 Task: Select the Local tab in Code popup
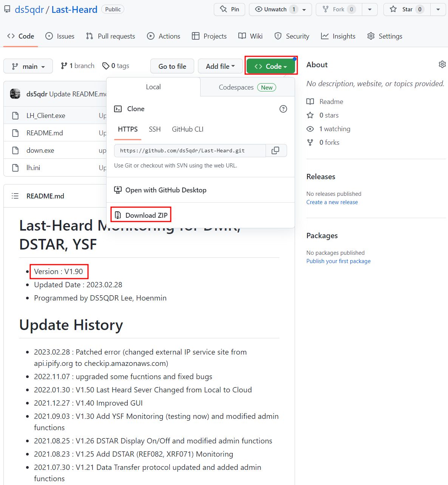tap(153, 87)
